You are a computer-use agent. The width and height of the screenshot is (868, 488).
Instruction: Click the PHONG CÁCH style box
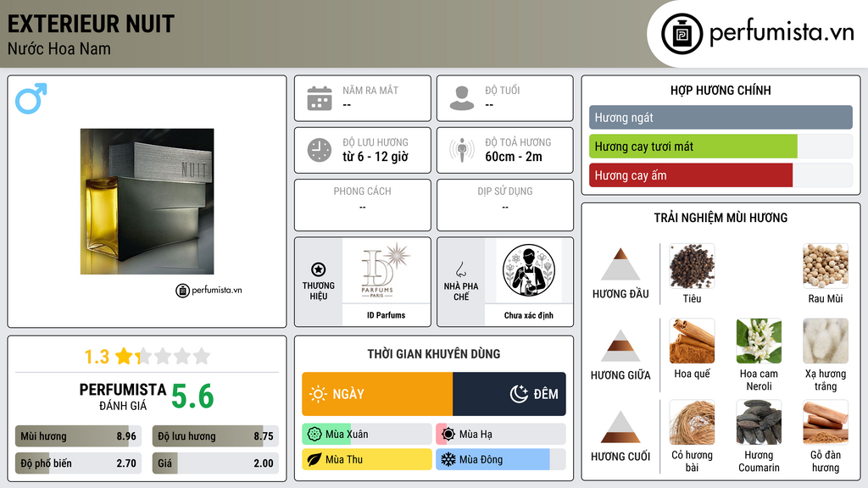click(x=363, y=205)
